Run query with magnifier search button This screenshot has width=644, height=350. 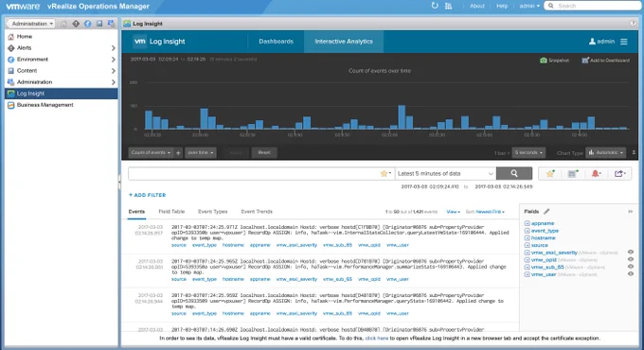[x=514, y=173]
